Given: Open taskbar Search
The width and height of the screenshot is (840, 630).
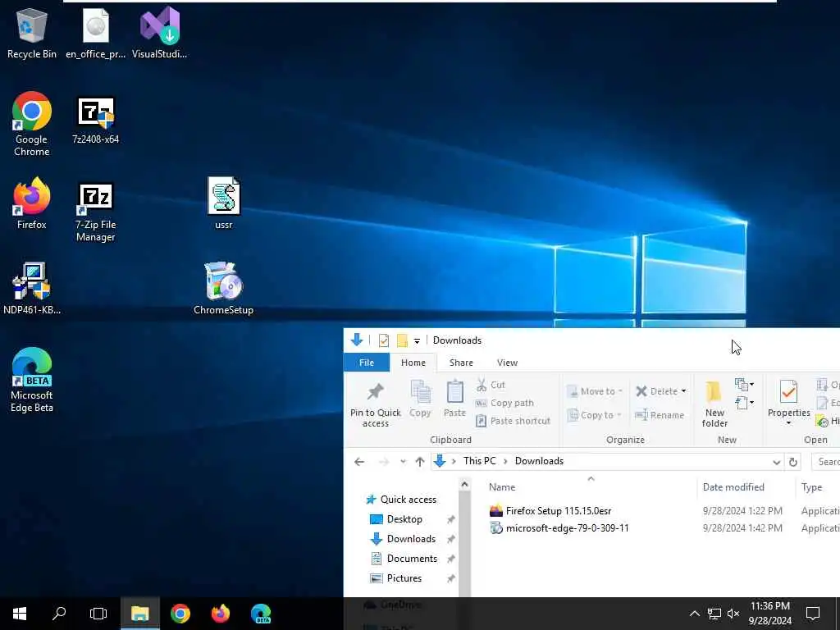Looking at the screenshot, I should [59, 614].
